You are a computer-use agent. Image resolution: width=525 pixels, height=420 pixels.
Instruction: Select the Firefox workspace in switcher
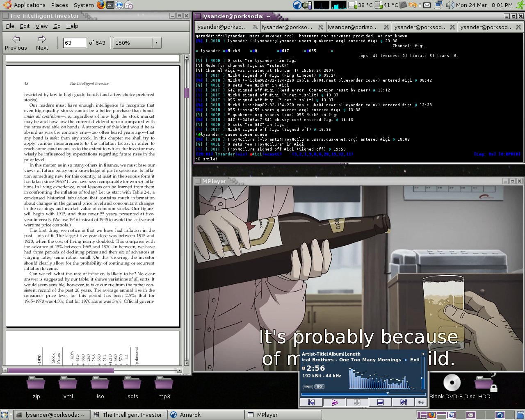[431, 415]
